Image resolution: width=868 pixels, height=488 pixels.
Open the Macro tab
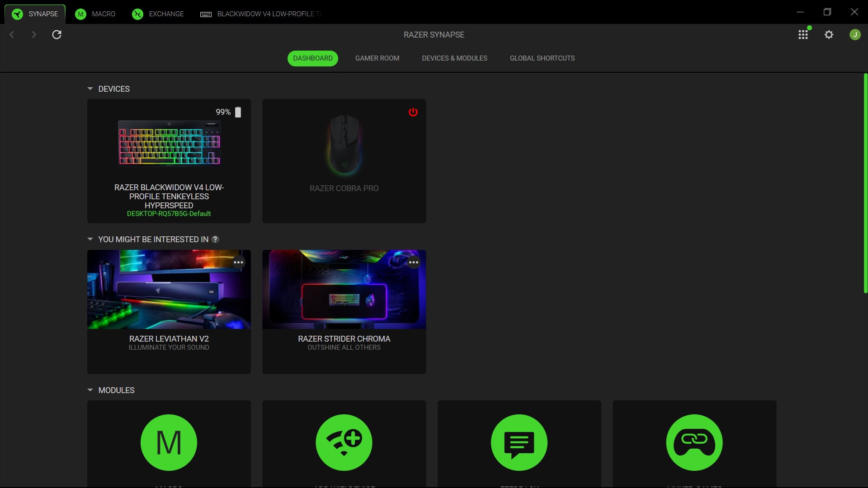point(95,14)
